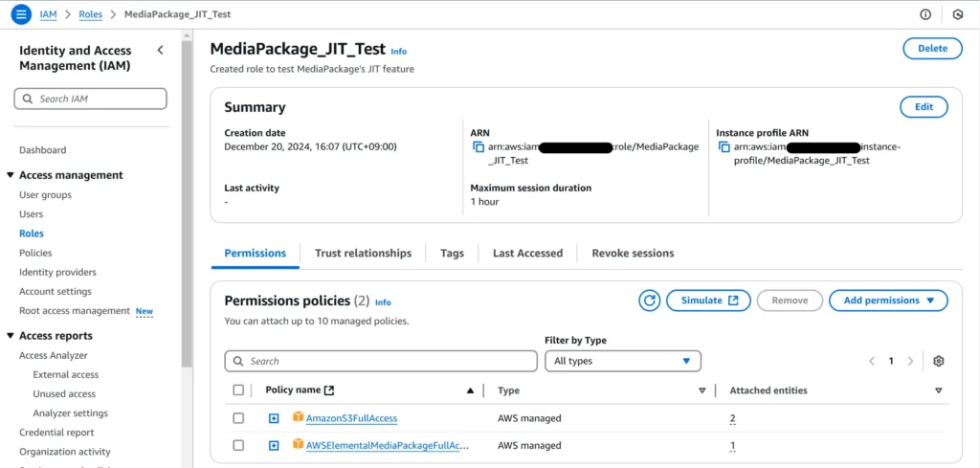This screenshot has width=980, height=468.
Task: Expand the AWSElementalMediaPackageFullAccess policy details
Action: (x=273, y=445)
